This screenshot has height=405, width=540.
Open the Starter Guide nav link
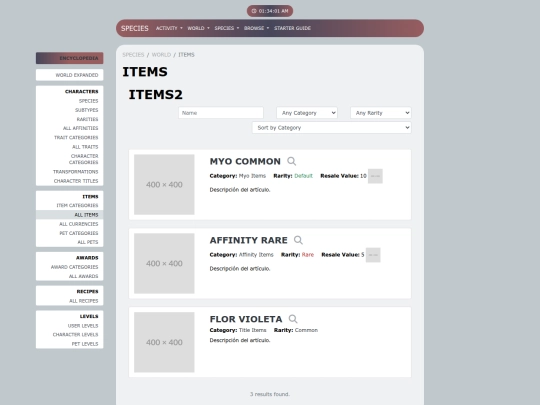(x=292, y=28)
